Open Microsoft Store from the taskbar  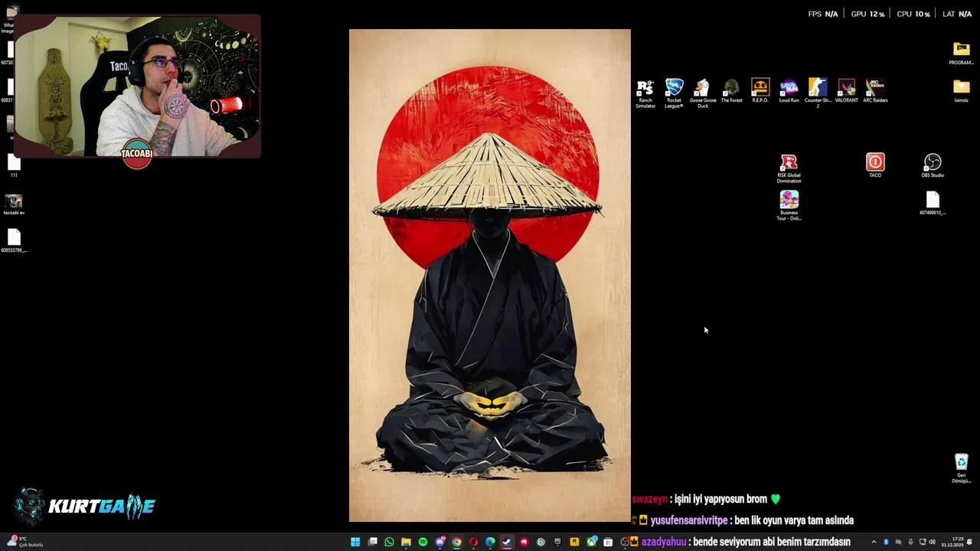[x=608, y=542]
